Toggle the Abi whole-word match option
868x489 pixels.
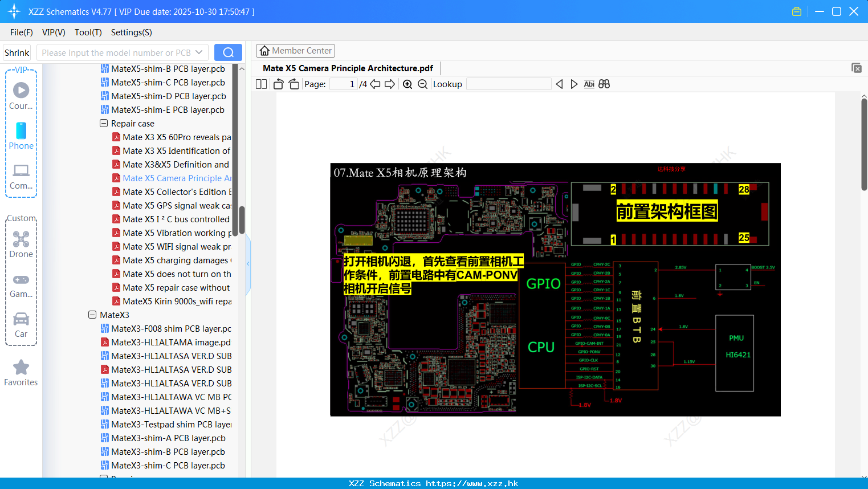click(x=589, y=84)
